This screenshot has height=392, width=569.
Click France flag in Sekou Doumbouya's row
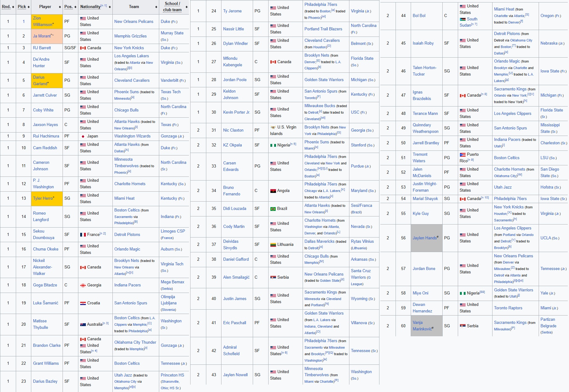coord(83,235)
